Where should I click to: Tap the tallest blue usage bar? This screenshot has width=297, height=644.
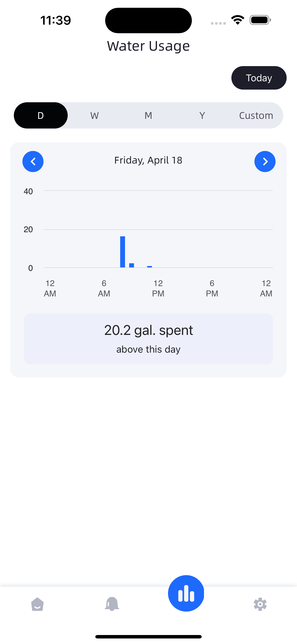coord(122,252)
